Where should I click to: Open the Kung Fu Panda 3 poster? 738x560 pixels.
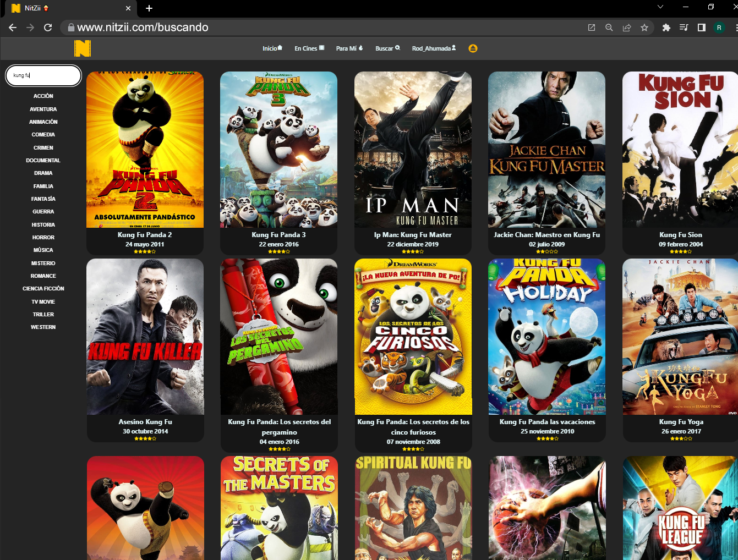click(278, 150)
